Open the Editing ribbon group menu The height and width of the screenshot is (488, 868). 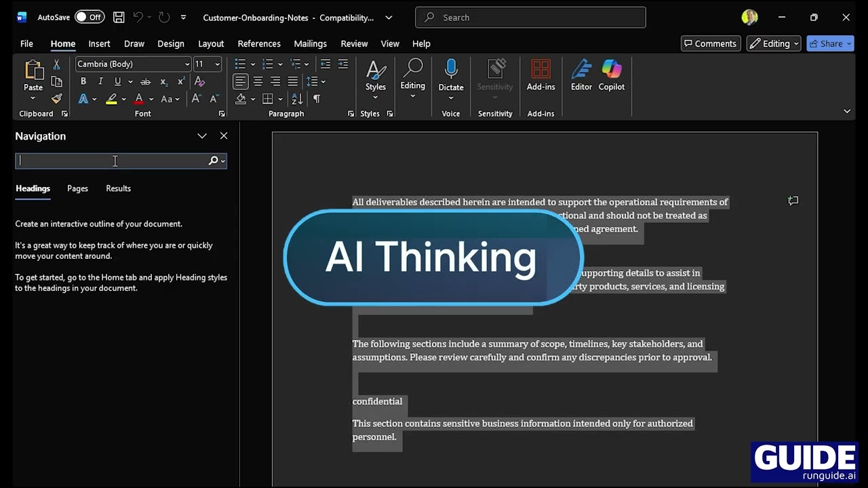(412, 79)
